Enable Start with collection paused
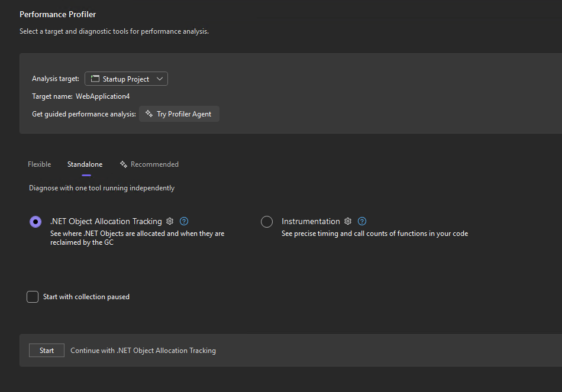562x392 pixels. click(33, 296)
